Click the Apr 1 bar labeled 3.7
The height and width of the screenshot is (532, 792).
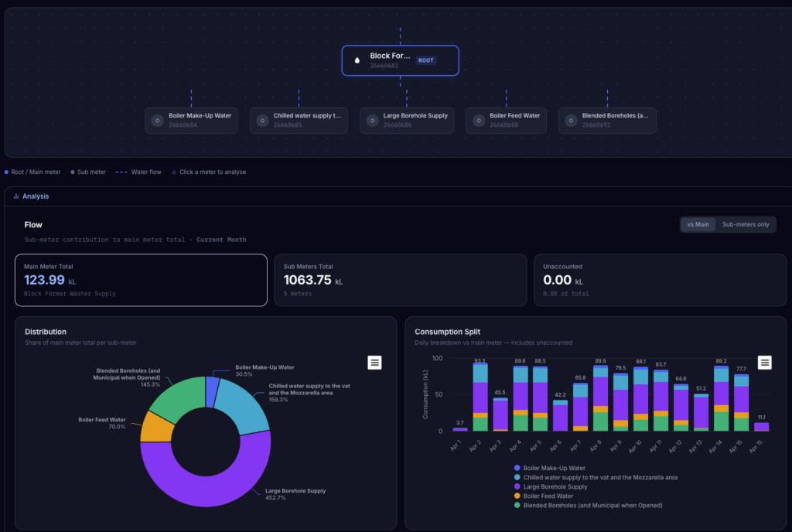click(460, 429)
